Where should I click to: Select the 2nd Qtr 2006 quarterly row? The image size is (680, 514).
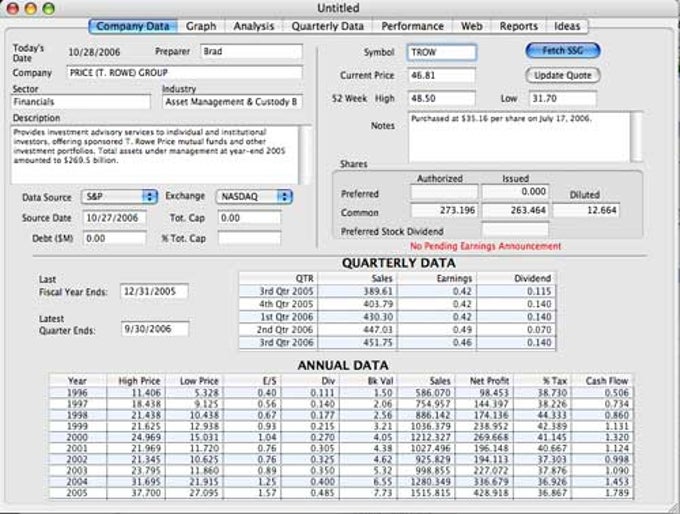pyautogui.click(x=397, y=330)
